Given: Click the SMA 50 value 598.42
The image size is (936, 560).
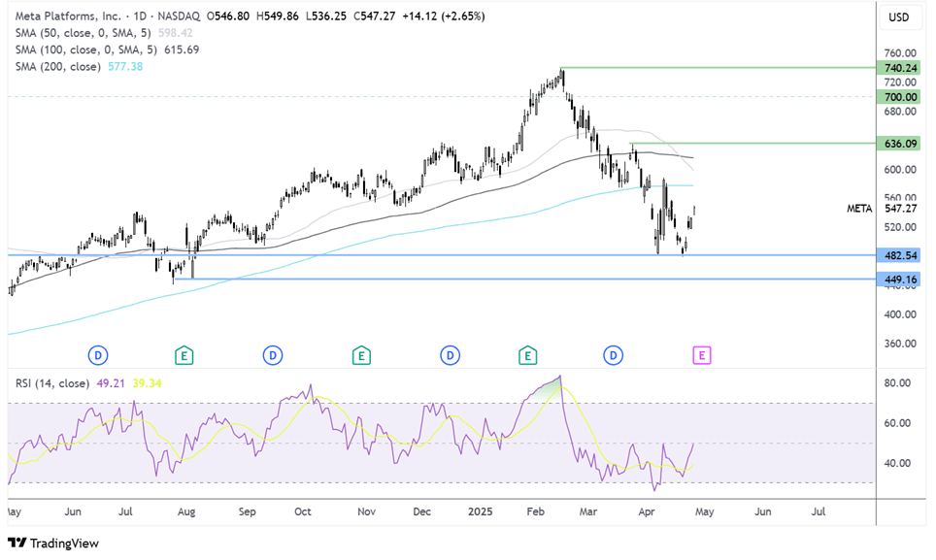Looking at the screenshot, I should (176, 33).
